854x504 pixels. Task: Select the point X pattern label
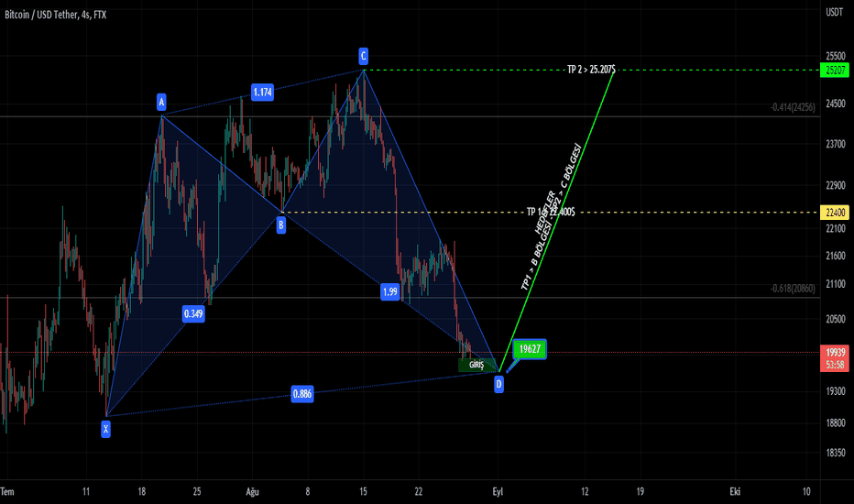click(106, 427)
